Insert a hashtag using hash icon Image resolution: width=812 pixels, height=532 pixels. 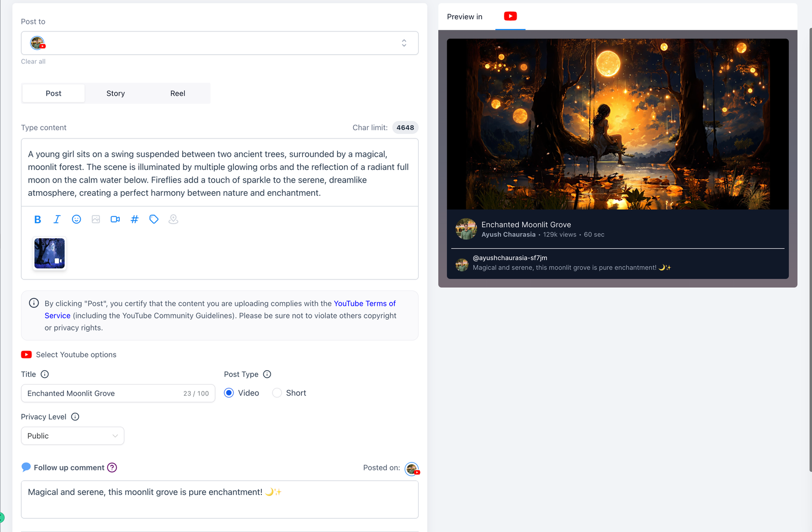coord(134,220)
